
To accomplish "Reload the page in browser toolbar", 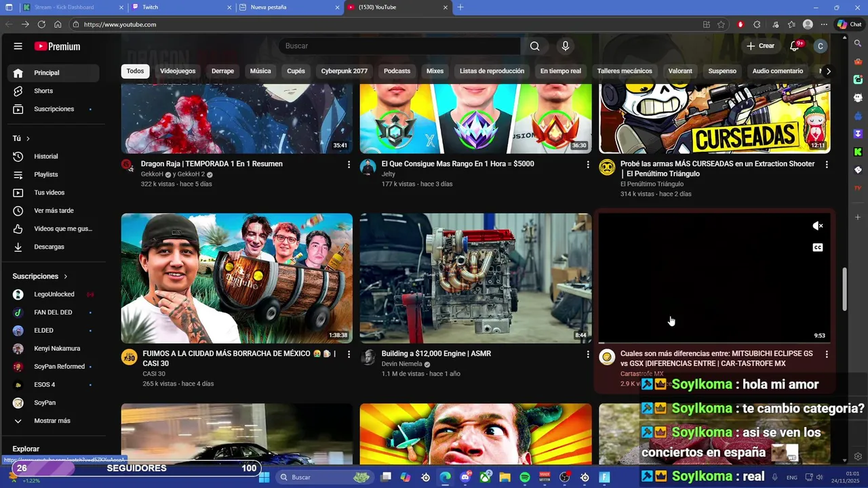I will click(41, 24).
